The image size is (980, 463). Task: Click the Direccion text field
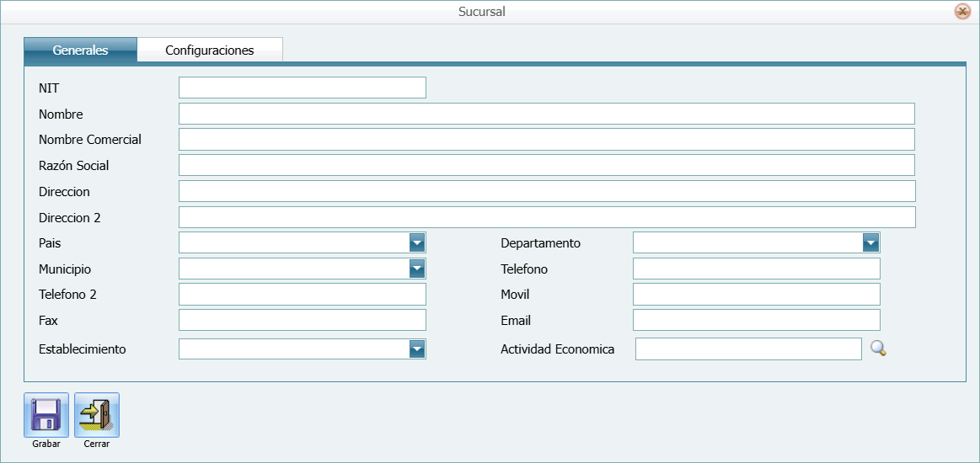546,192
